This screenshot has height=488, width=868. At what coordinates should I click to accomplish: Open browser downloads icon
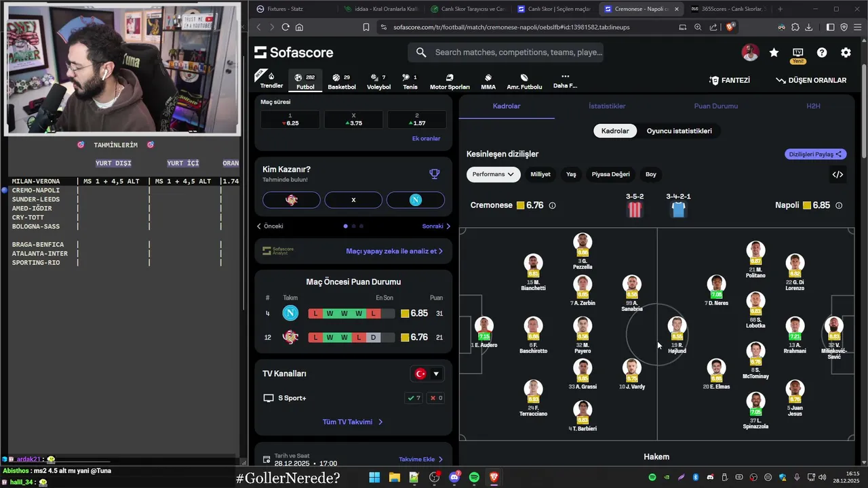tap(808, 27)
